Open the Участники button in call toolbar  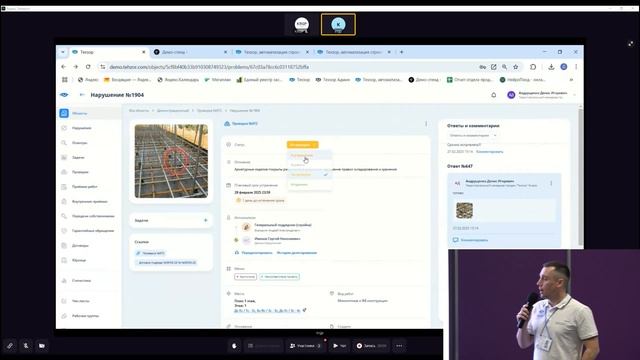click(x=305, y=346)
